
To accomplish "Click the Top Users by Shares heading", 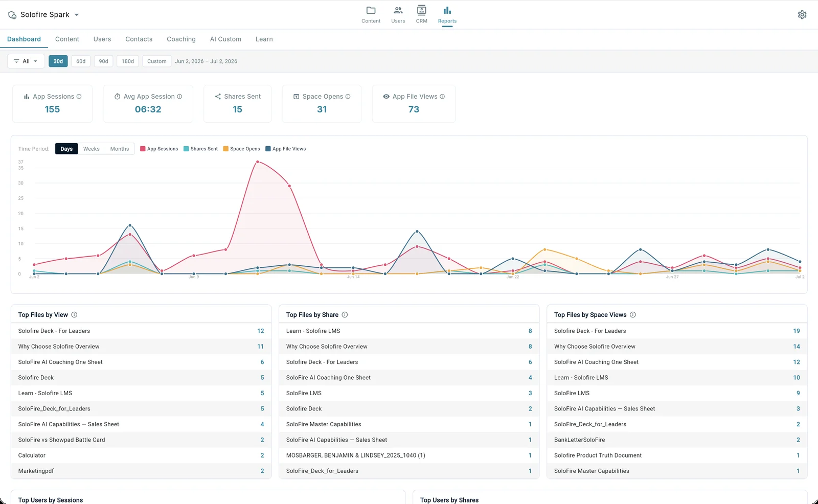I will coord(449,500).
